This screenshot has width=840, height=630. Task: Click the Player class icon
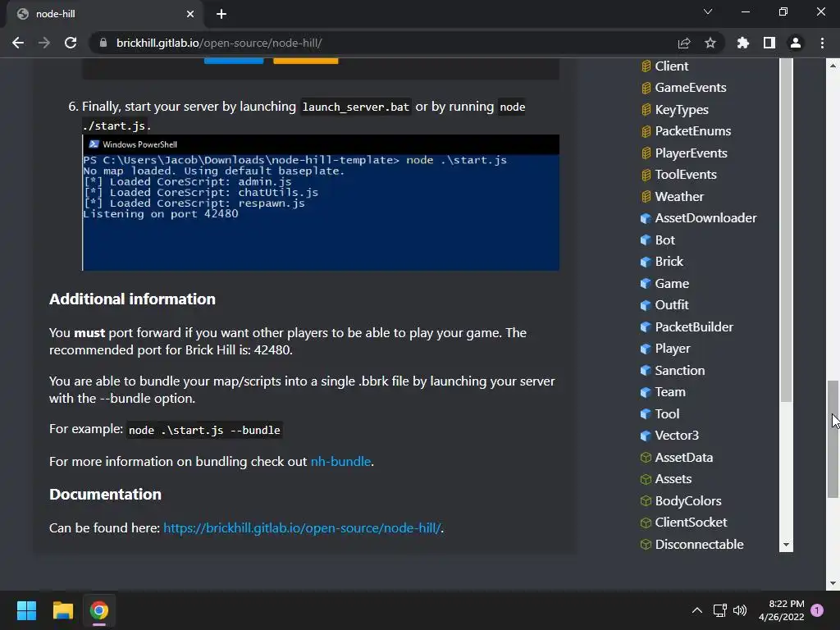pyautogui.click(x=646, y=348)
